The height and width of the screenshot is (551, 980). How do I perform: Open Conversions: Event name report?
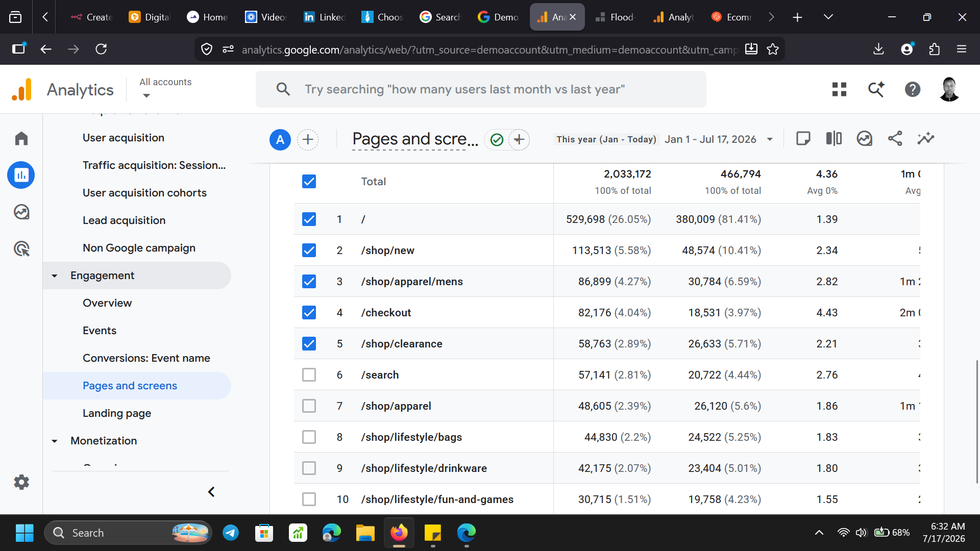pyautogui.click(x=146, y=358)
